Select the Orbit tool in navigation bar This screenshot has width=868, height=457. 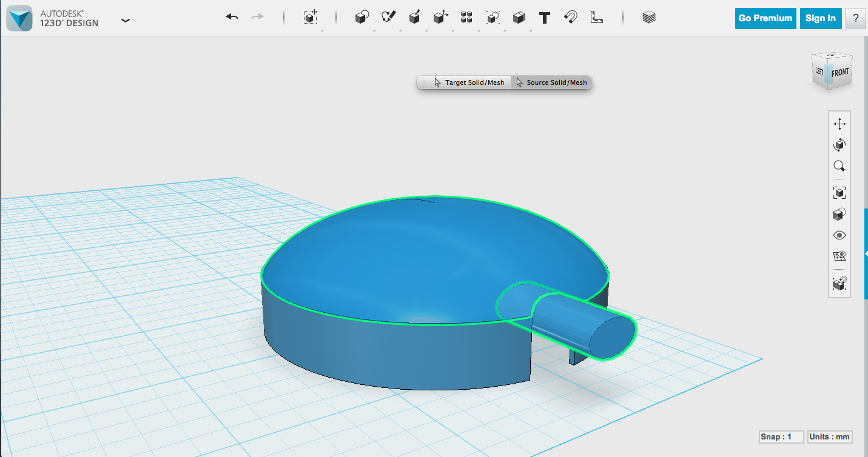[x=839, y=145]
